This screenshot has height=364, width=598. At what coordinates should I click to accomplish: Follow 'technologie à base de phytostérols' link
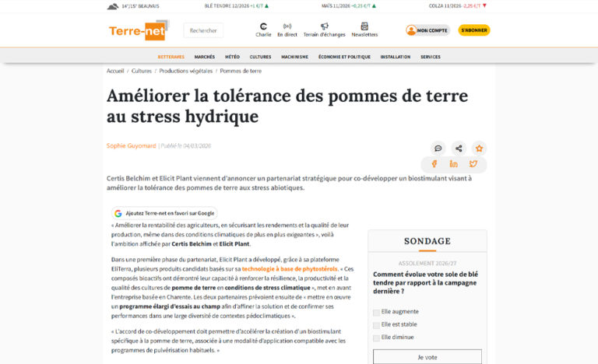[x=290, y=268]
